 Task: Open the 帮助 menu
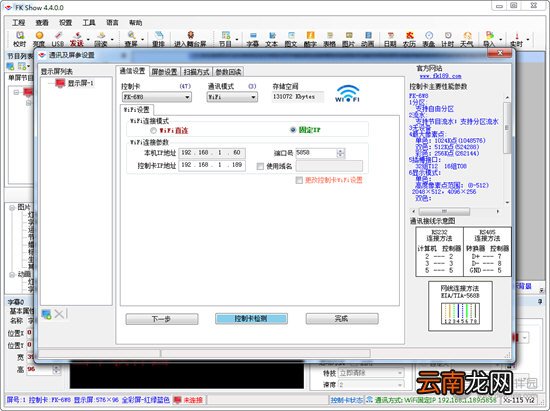tap(135, 23)
